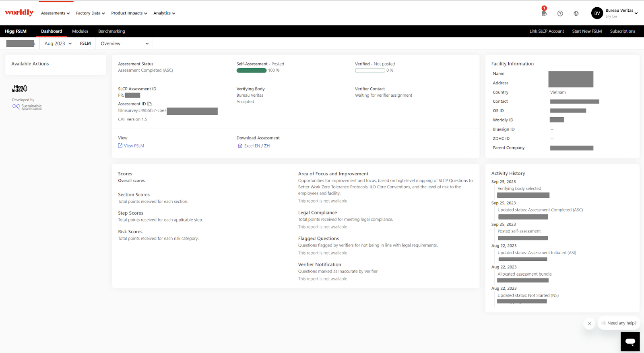Click the Verified progress bar
The image size is (644, 353).
370,71
